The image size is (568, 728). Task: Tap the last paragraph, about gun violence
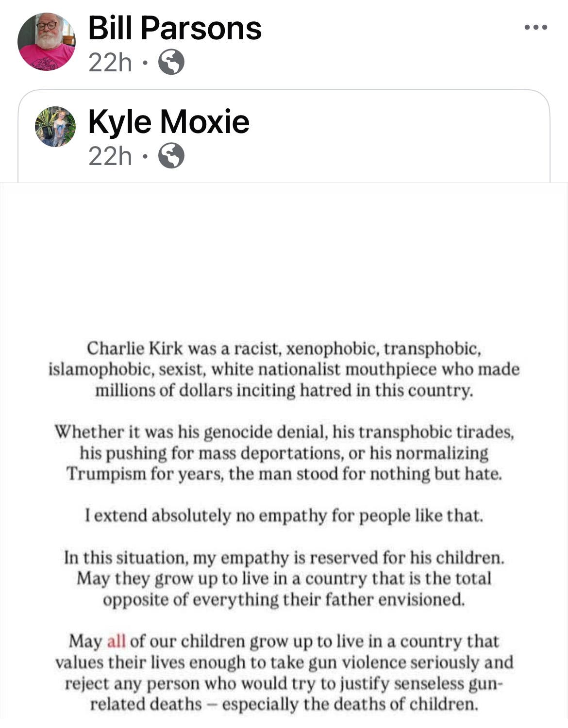pos(284,673)
